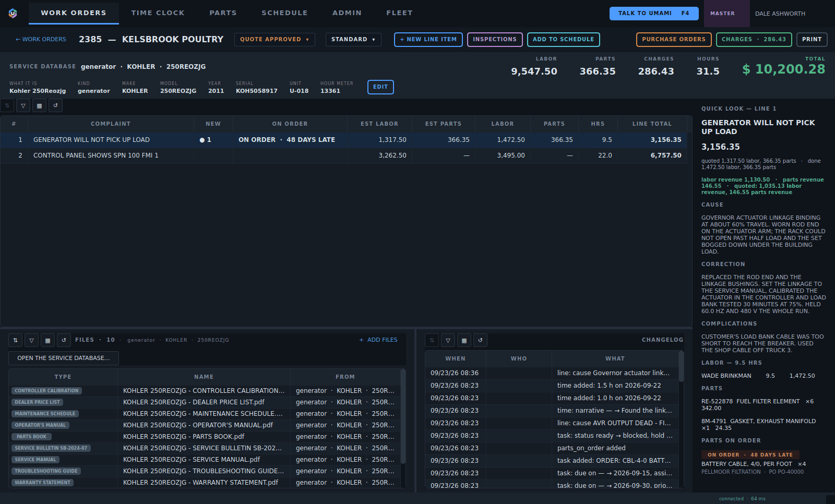Go to the Schedule tab

(x=284, y=13)
